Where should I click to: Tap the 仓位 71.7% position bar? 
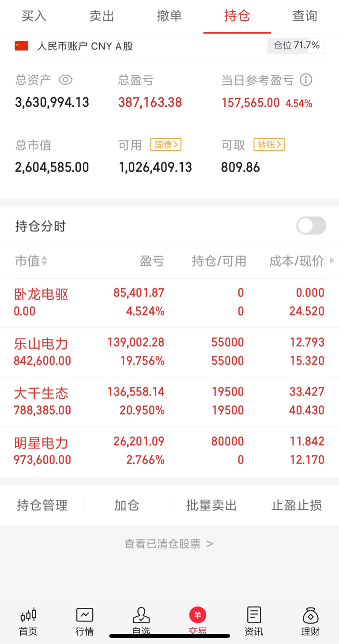click(x=296, y=45)
